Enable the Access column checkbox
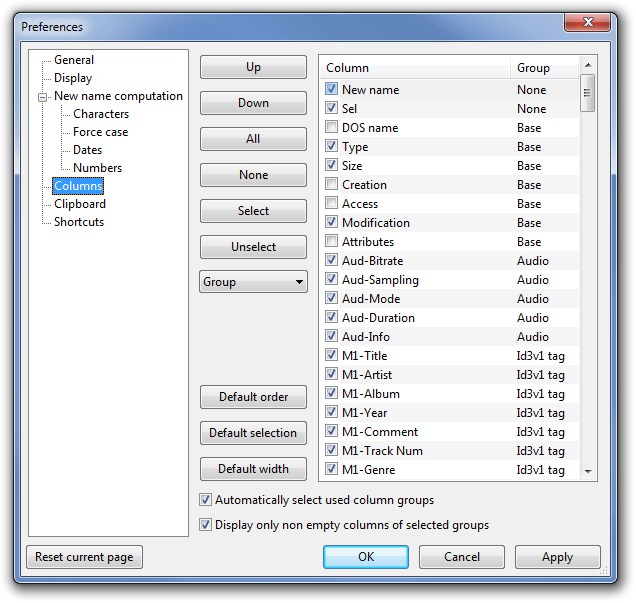Screen dimensions: 636x603 pos(331,203)
